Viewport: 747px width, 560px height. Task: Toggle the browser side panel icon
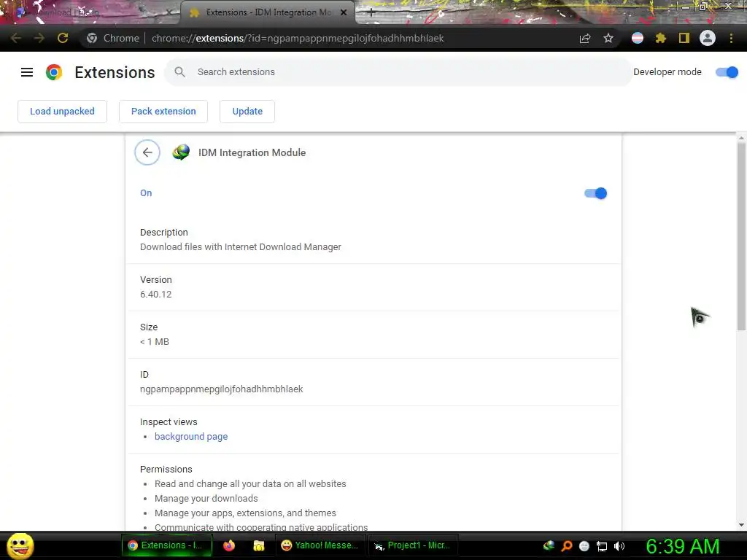pyautogui.click(x=684, y=38)
